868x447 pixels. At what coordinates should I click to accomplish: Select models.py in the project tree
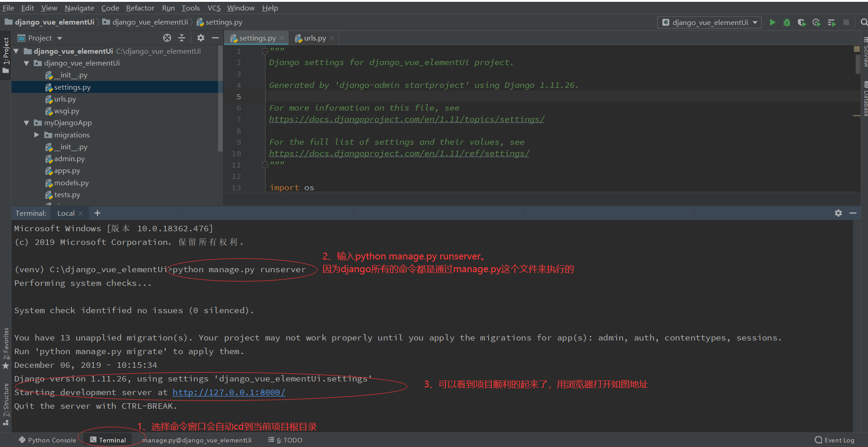pyautogui.click(x=71, y=183)
